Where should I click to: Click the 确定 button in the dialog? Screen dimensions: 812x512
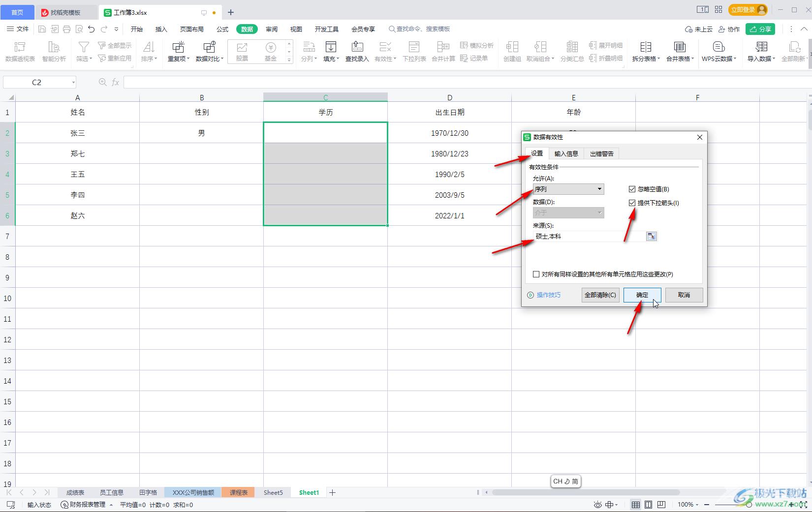(642, 295)
